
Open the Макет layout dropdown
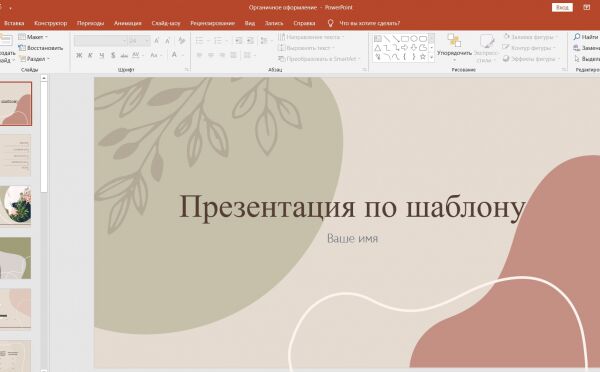[33, 37]
